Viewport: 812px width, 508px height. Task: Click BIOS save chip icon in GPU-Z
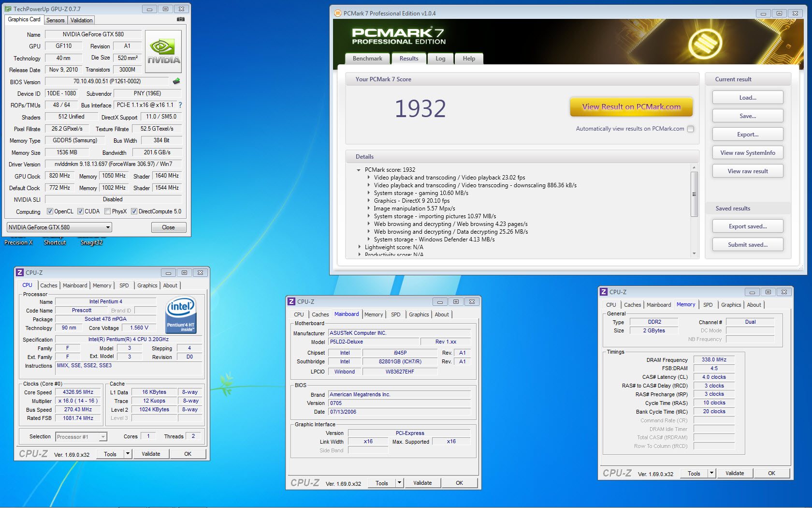[x=176, y=81]
